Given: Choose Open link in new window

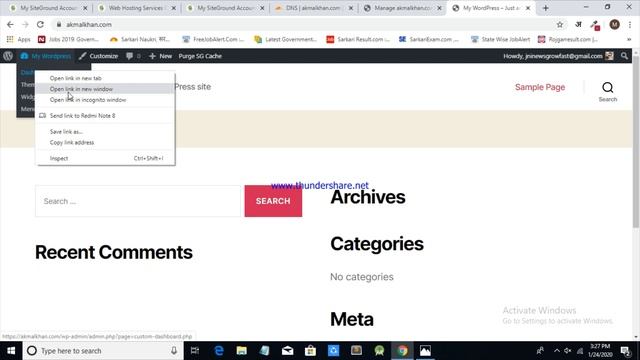Looking at the screenshot, I should click(x=105, y=89).
